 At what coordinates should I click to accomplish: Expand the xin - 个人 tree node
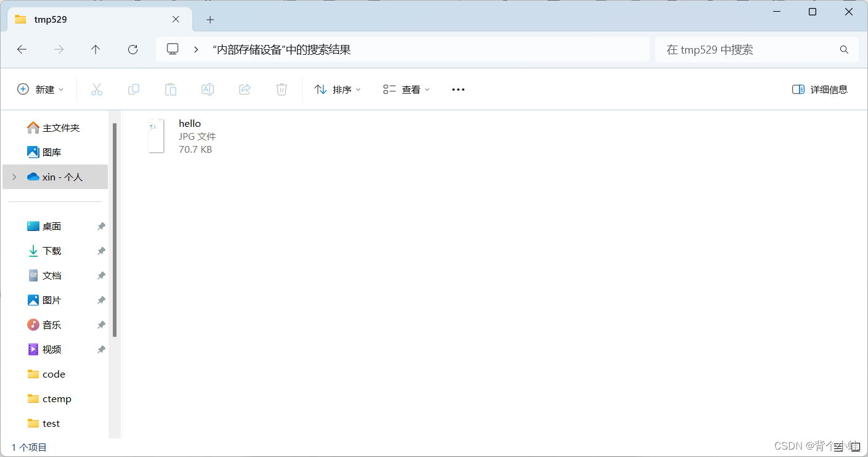(x=14, y=176)
